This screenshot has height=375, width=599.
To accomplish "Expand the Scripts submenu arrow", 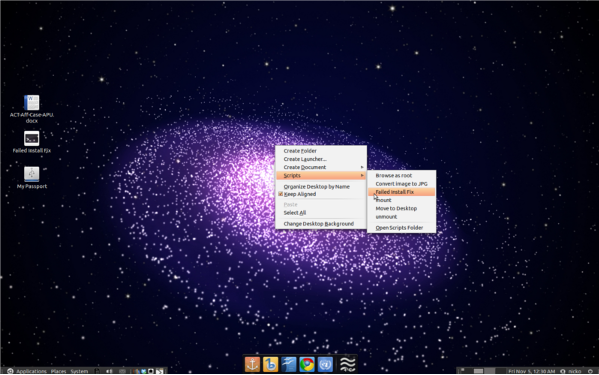I will click(x=362, y=176).
